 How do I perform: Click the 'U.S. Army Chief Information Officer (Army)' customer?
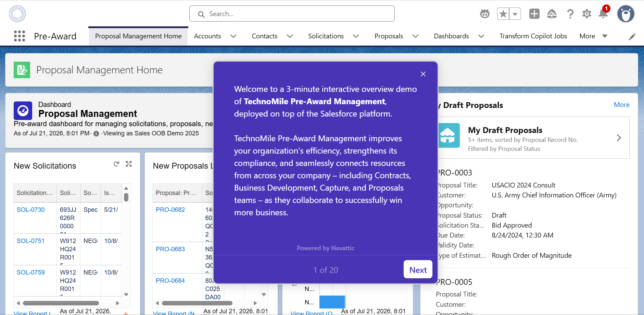click(554, 195)
